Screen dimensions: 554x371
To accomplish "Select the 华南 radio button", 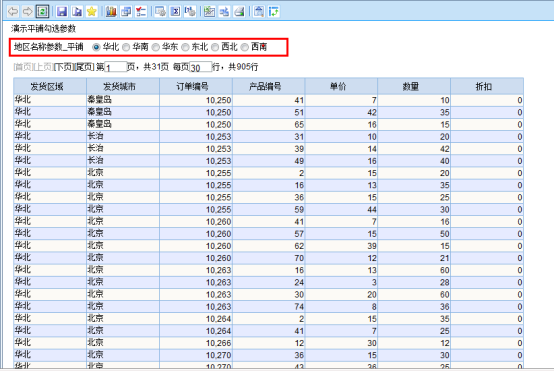I will coord(126,47).
